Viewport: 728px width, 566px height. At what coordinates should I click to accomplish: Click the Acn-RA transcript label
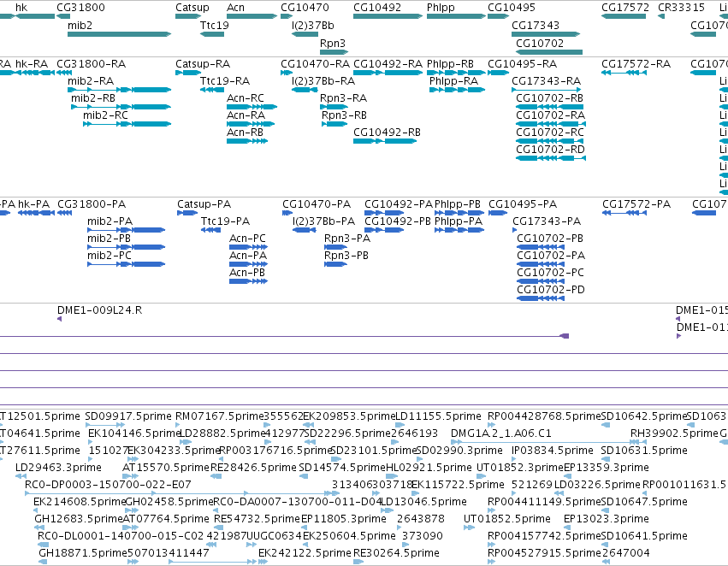(x=246, y=115)
